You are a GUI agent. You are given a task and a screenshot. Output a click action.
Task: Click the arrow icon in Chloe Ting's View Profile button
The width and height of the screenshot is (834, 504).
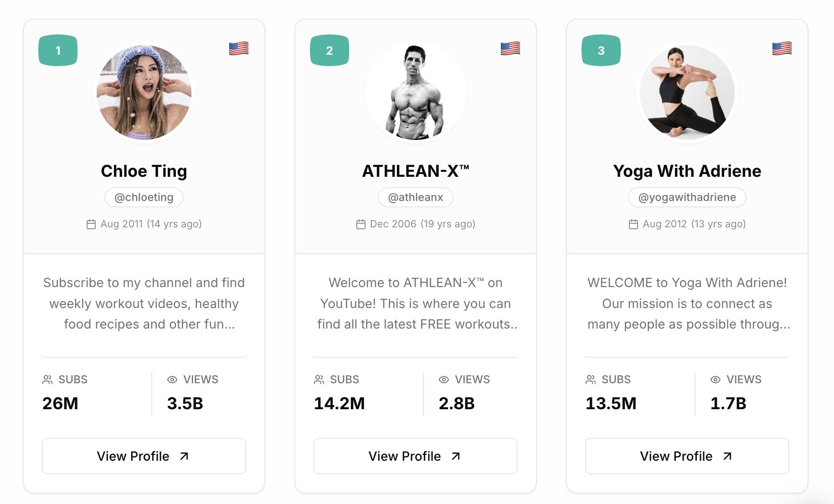coord(184,456)
